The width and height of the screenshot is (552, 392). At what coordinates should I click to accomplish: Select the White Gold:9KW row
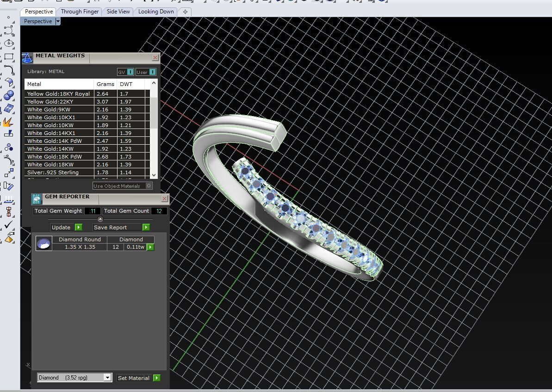pos(87,110)
